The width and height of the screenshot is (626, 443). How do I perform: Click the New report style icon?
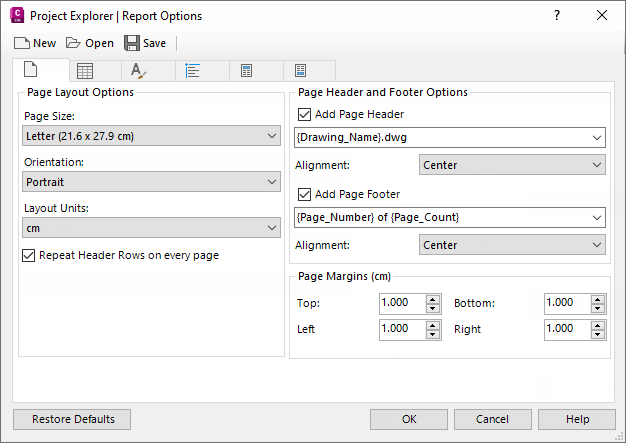22,43
